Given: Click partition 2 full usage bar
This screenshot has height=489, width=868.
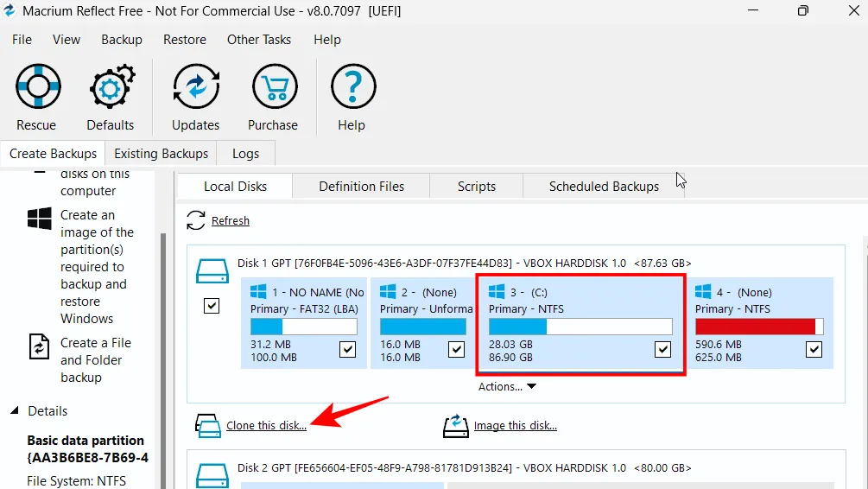Looking at the screenshot, I should 423,327.
